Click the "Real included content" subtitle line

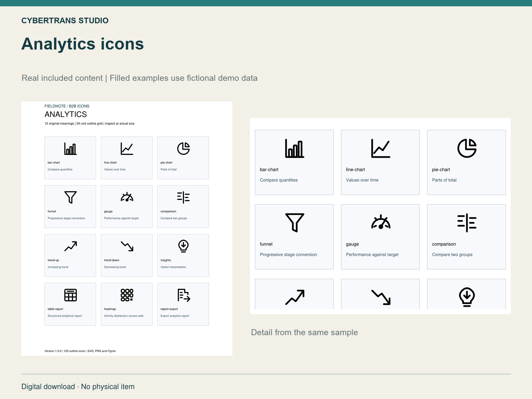point(140,78)
